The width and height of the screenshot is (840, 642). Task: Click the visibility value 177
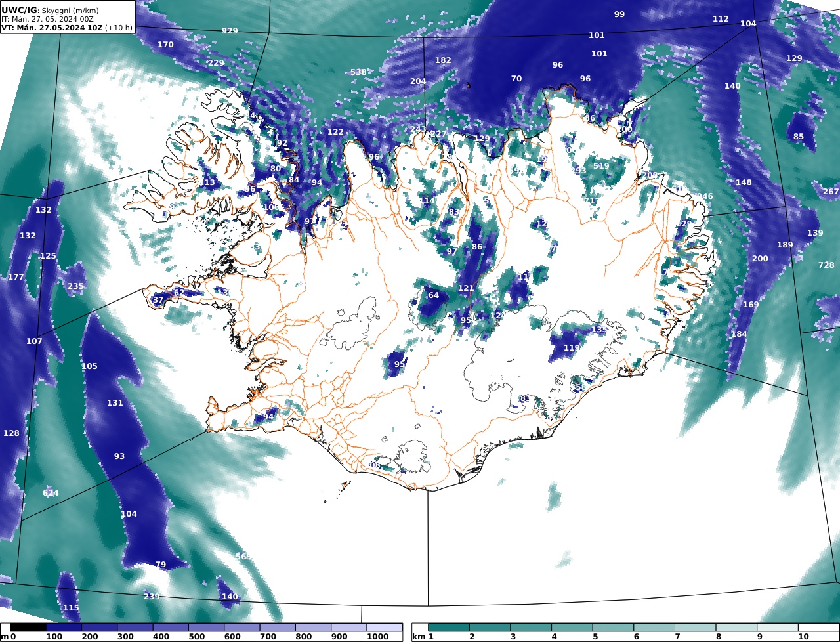point(16,277)
